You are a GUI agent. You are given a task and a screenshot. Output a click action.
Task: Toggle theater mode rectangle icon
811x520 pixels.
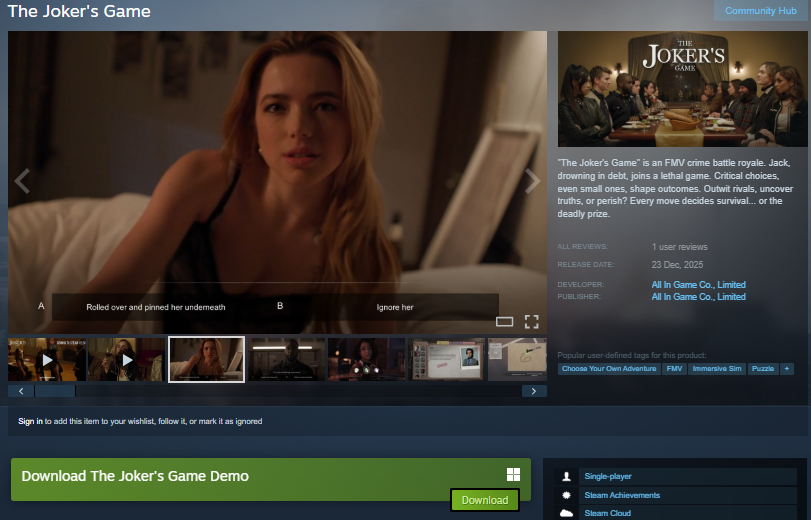(x=504, y=322)
